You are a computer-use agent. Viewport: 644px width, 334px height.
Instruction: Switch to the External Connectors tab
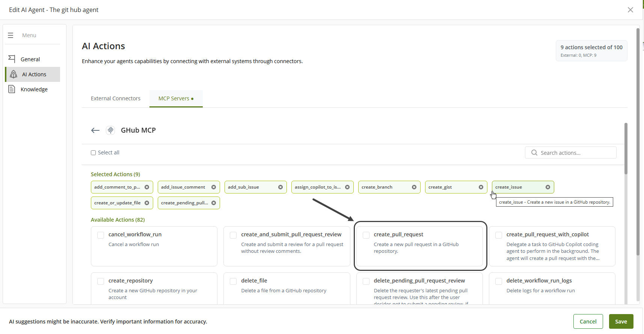click(116, 98)
